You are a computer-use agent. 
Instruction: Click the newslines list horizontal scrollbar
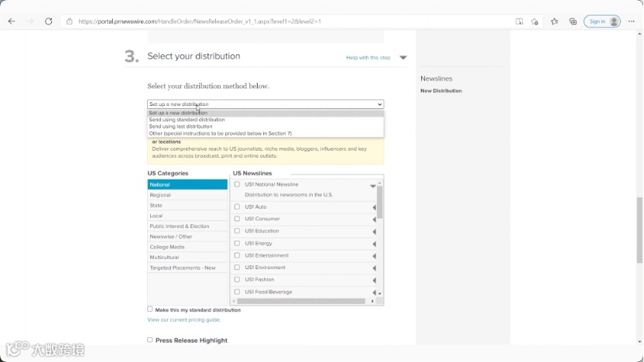tap(301, 301)
